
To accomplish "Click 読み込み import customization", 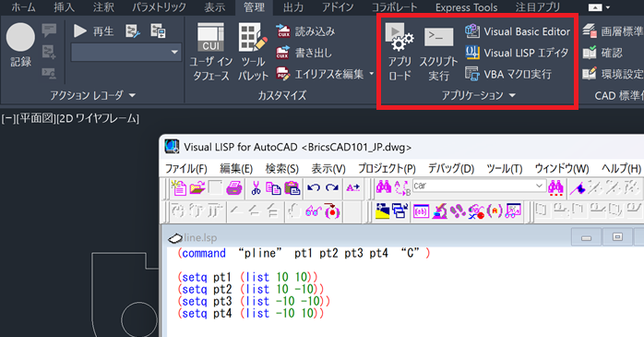I will [x=305, y=30].
